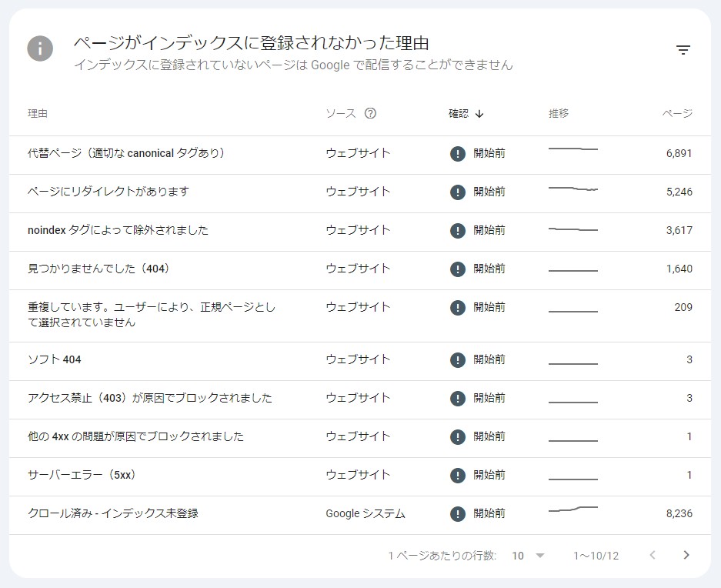Click the dropdown arrow next to 10

click(x=540, y=556)
